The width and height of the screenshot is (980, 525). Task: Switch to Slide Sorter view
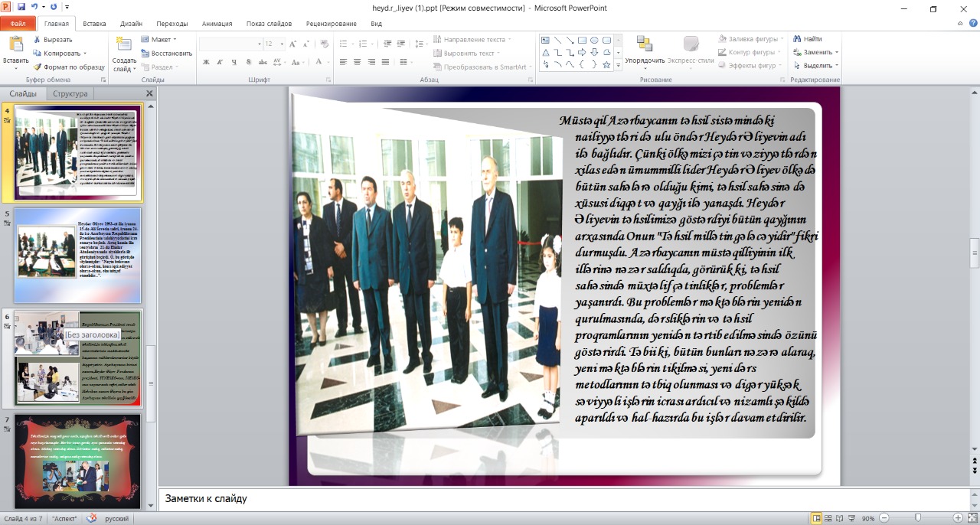tap(829, 518)
